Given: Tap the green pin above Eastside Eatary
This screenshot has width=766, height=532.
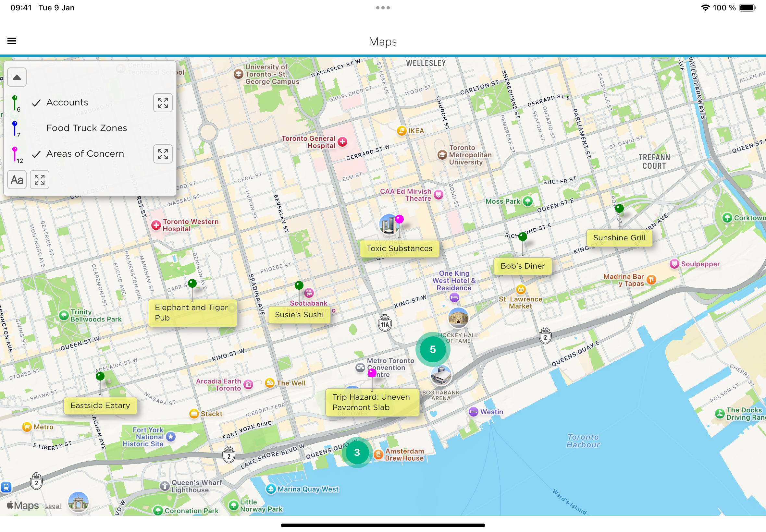Looking at the screenshot, I should tap(100, 376).
